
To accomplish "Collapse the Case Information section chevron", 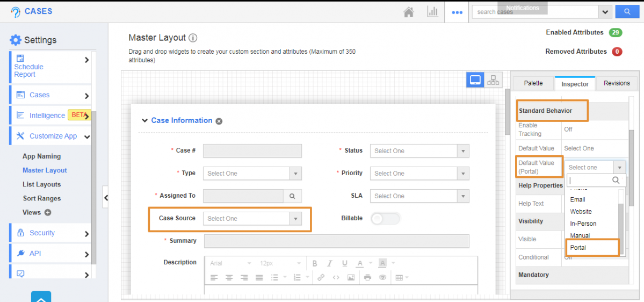I will [144, 121].
